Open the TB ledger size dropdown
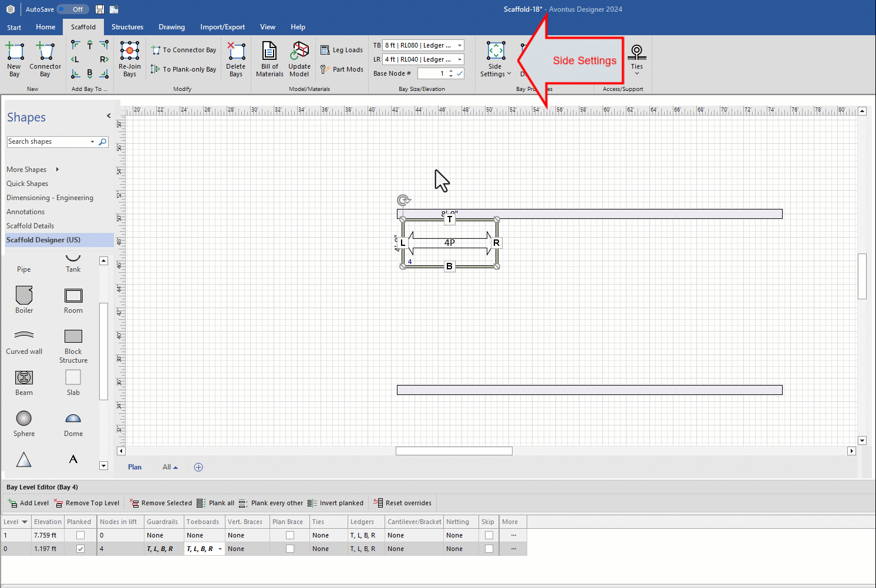The width and height of the screenshot is (876, 588). pyautogui.click(x=460, y=45)
